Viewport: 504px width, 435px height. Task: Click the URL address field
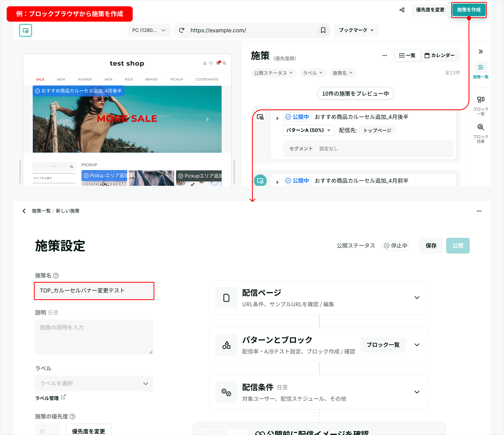tap(252, 30)
